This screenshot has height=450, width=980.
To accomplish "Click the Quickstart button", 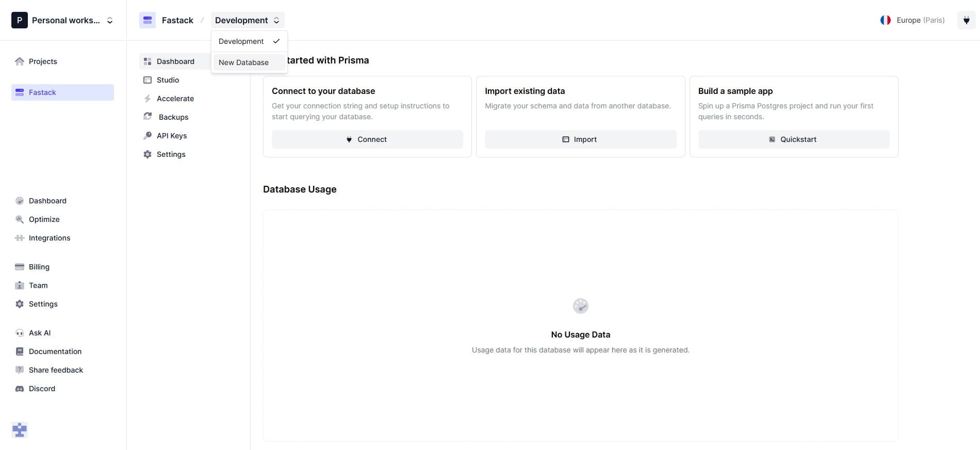I will tap(794, 139).
